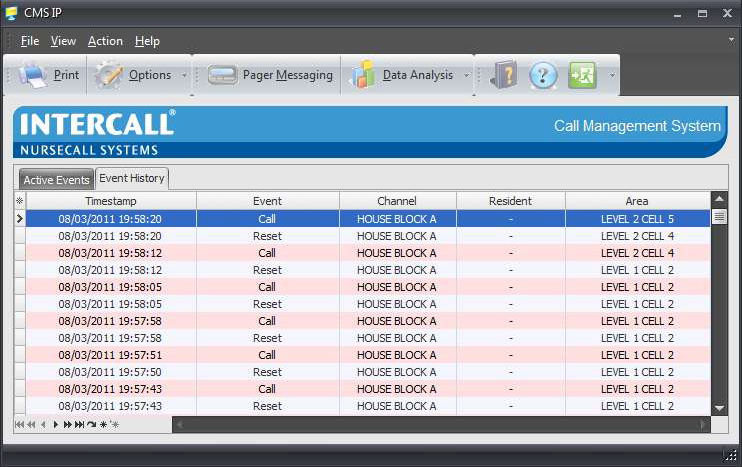Open the Action menu
The width and height of the screenshot is (742, 467).
tap(105, 41)
